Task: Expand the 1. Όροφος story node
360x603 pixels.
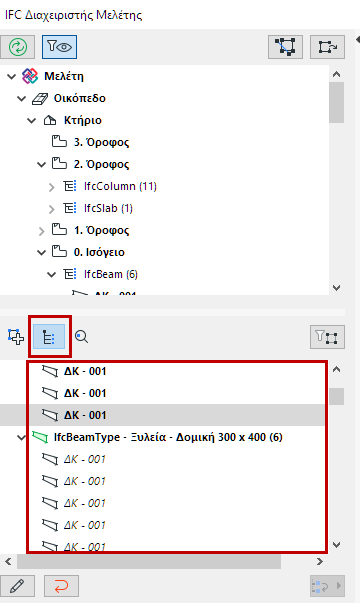Action: 42,231
